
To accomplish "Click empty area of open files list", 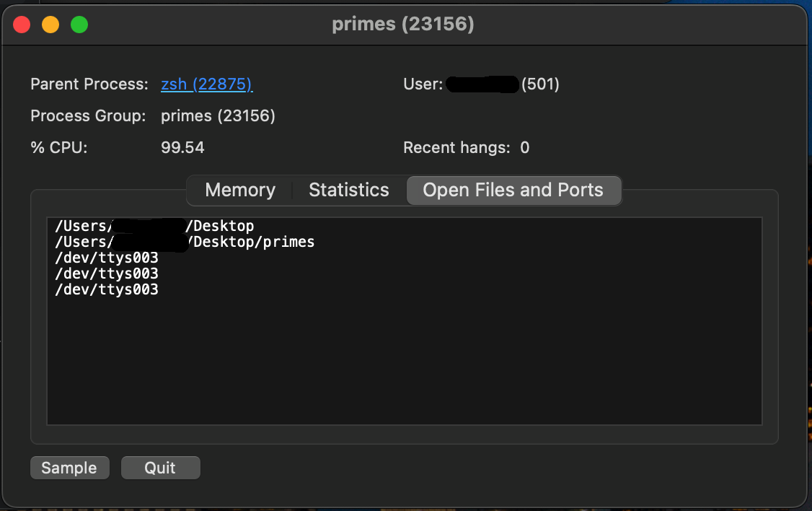I will (404, 361).
